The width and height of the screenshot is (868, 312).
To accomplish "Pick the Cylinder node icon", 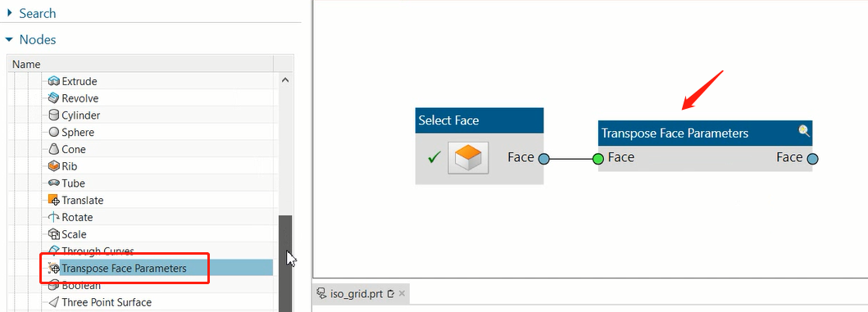I will pyautogui.click(x=54, y=115).
